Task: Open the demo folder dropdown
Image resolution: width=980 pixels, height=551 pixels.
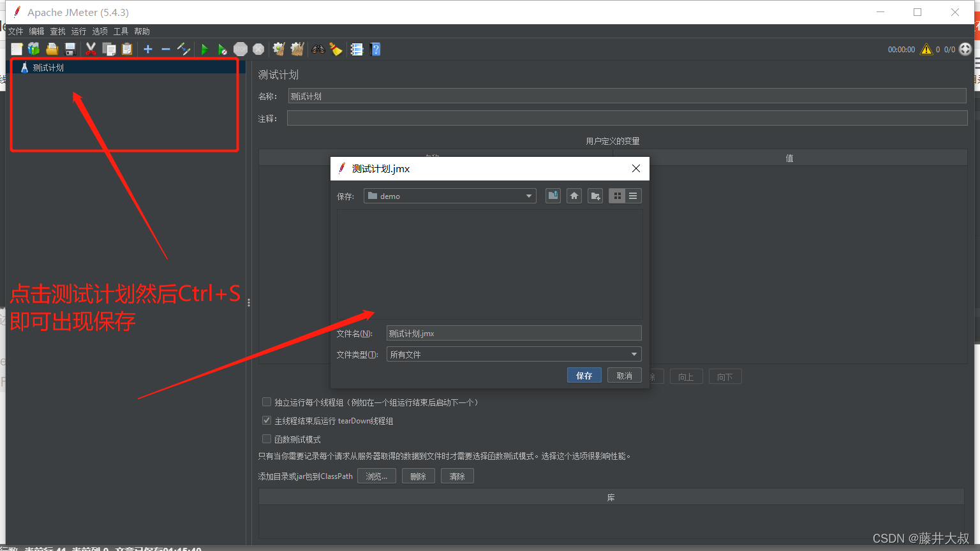Action: tap(450, 196)
